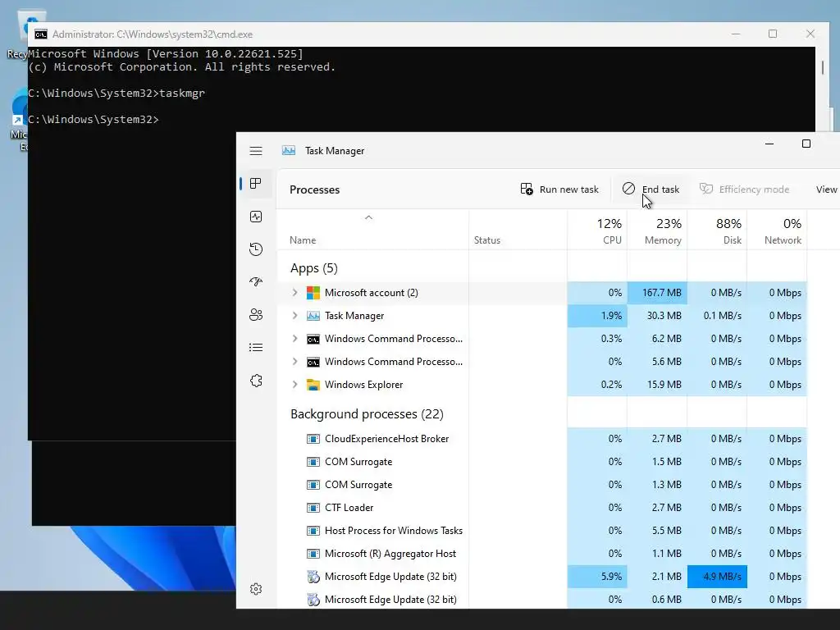Select the second COM Surrogate process row

coord(542,485)
